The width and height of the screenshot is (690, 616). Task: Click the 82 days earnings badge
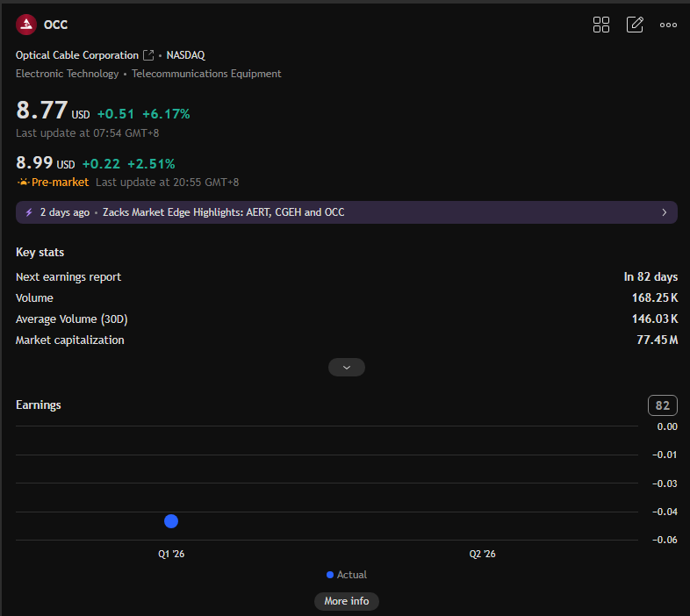coord(662,405)
